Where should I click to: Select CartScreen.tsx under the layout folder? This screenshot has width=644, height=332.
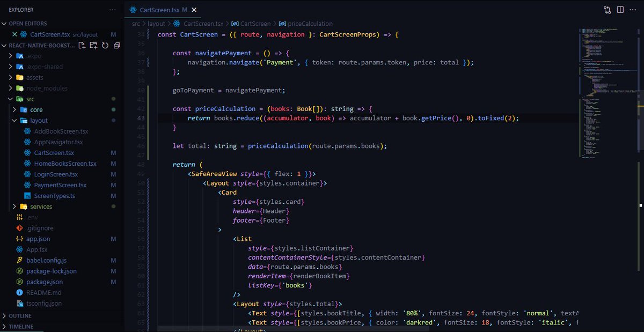(x=62, y=153)
